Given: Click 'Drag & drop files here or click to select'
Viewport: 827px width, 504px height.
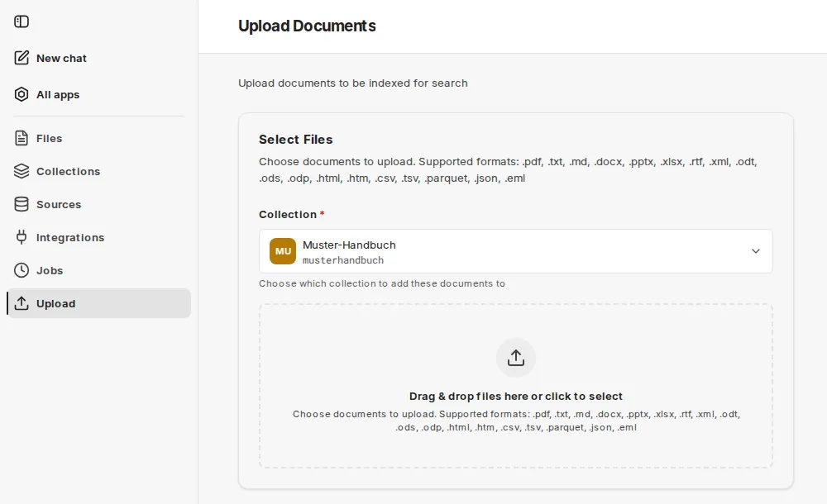Looking at the screenshot, I should click(x=516, y=397).
